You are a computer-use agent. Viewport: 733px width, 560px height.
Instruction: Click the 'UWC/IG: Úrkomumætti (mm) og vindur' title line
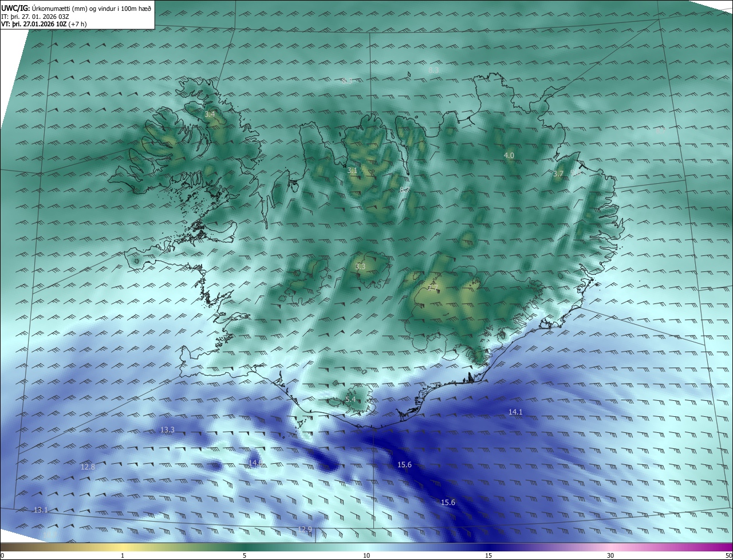(76, 7)
